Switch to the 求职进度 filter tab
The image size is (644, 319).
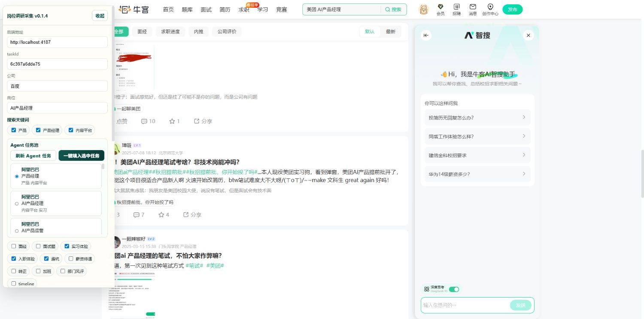[170, 32]
